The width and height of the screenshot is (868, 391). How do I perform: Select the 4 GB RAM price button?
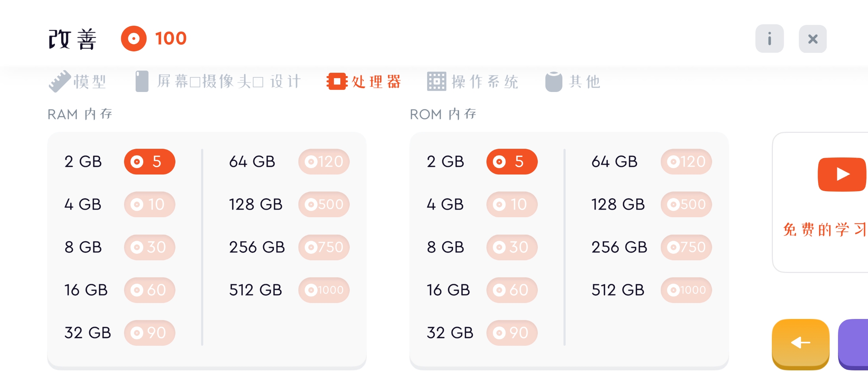[149, 204]
